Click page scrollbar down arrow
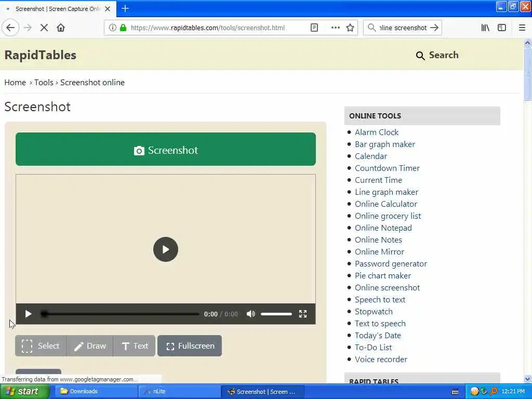The width and height of the screenshot is (532, 399). click(x=527, y=379)
